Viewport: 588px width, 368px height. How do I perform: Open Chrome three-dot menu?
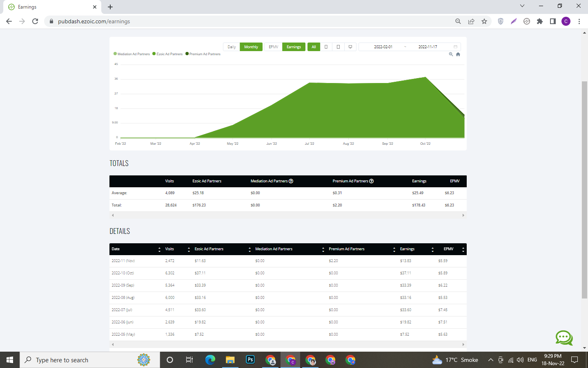579,21
